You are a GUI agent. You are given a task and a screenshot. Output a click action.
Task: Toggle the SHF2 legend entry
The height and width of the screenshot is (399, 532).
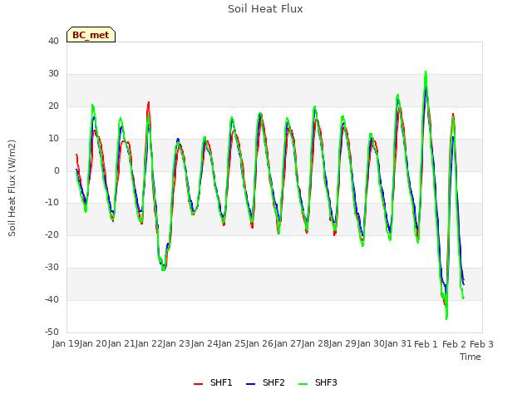click(x=265, y=382)
